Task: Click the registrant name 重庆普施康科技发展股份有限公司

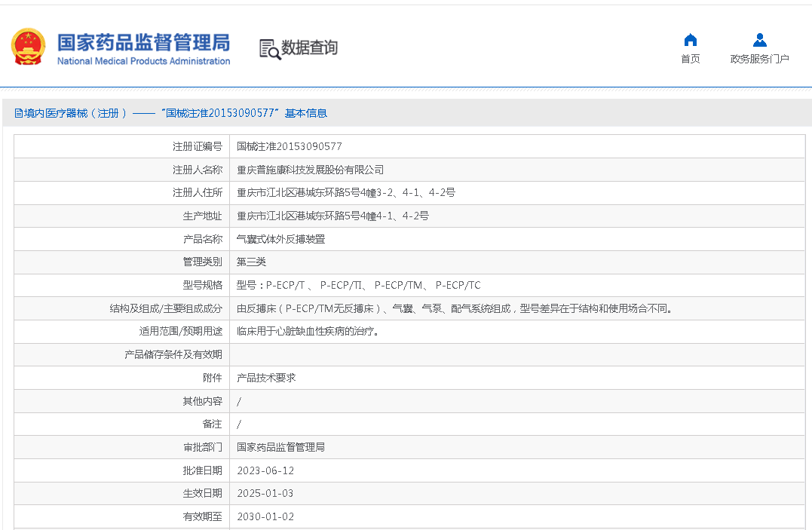Action: 310,170
